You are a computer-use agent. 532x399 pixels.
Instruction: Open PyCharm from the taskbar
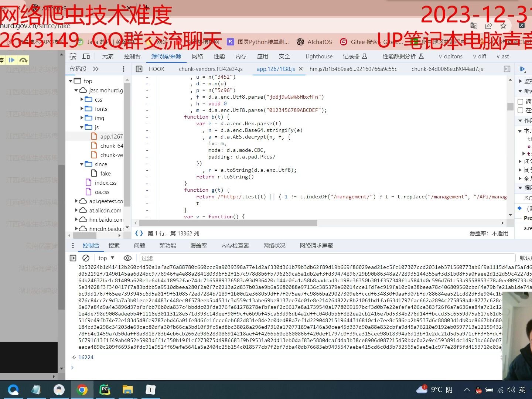105,390
